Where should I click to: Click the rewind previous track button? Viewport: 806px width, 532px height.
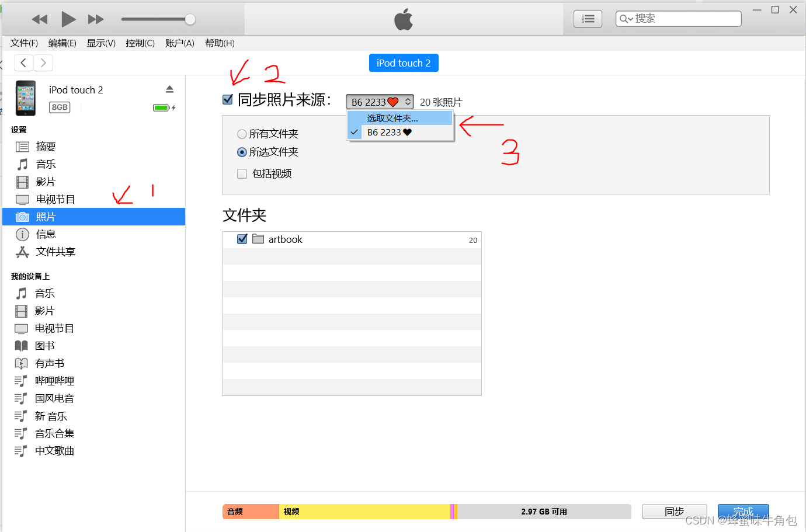click(40, 19)
